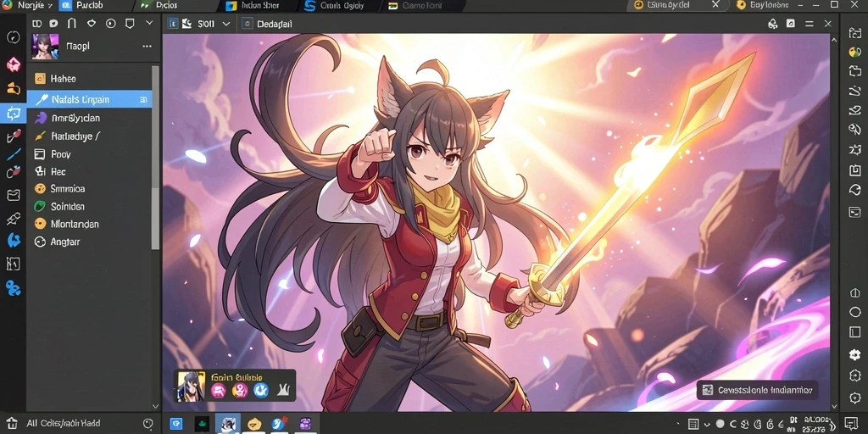Click the pink skill icon in character overlay
868x434 pixels.
[218, 391]
